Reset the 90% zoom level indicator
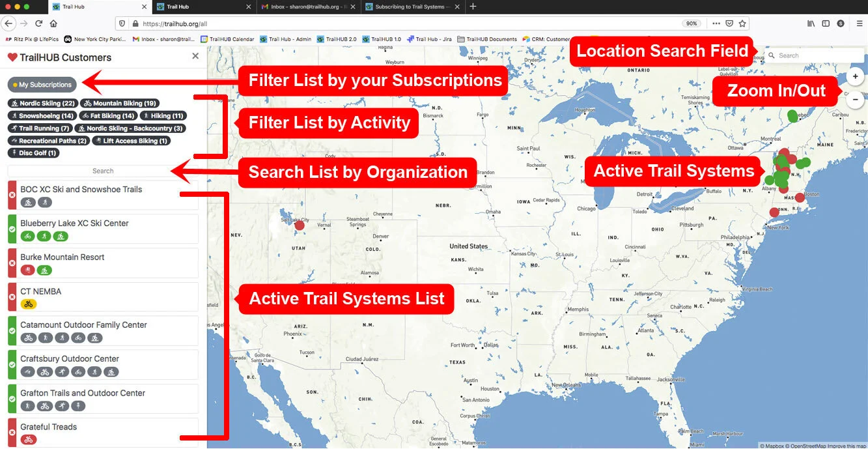Screen dimensions: 868x449 pos(692,23)
